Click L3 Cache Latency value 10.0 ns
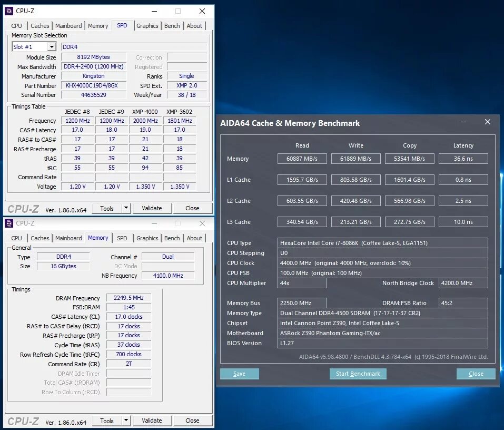 tap(463, 222)
